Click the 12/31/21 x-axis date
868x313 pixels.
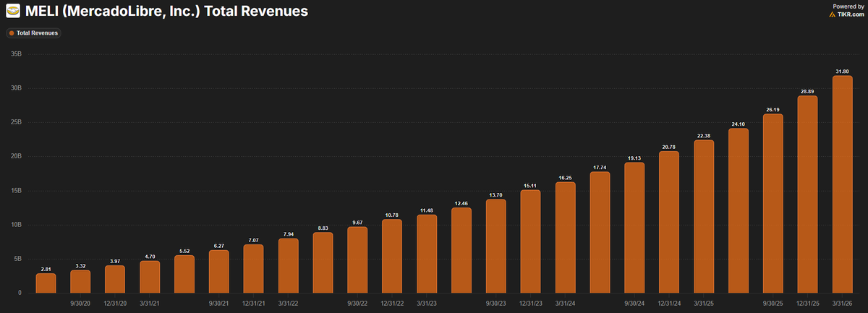[254, 304]
